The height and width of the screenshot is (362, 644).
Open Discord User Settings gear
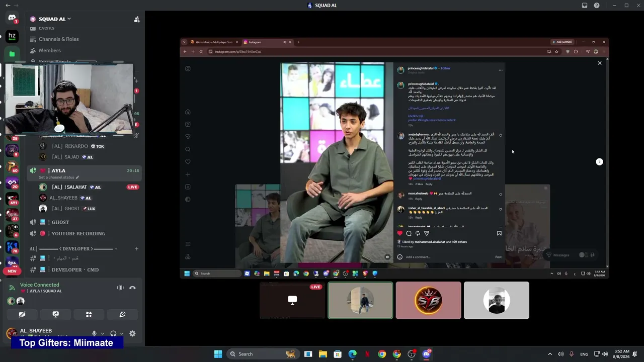(132, 333)
